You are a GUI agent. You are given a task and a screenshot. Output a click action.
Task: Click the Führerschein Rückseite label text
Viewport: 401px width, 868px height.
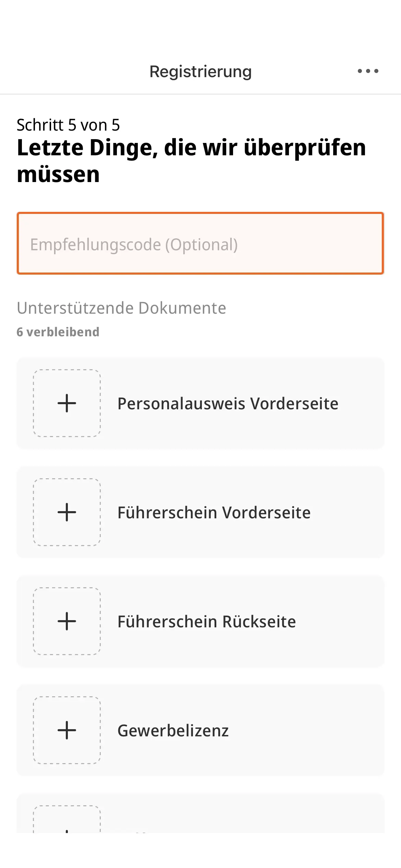click(206, 622)
